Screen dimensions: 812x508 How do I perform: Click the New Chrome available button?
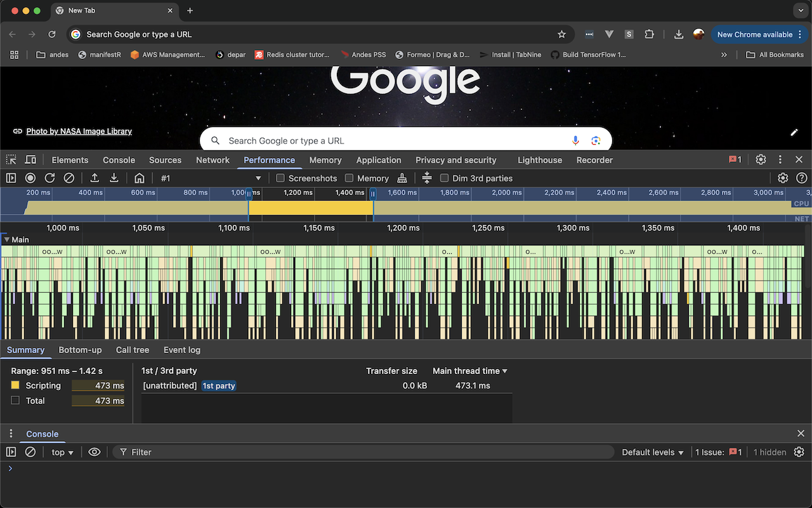pyautogui.click(x=758, y=34)
